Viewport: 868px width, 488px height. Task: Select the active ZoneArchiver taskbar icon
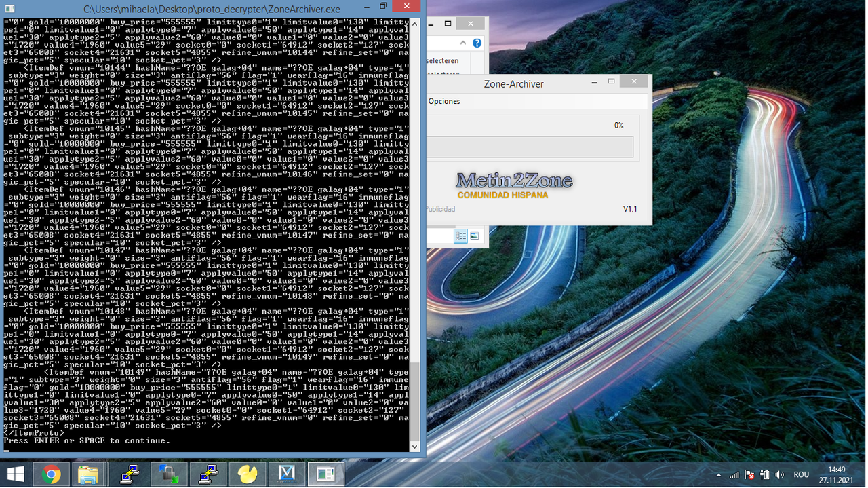325,474
